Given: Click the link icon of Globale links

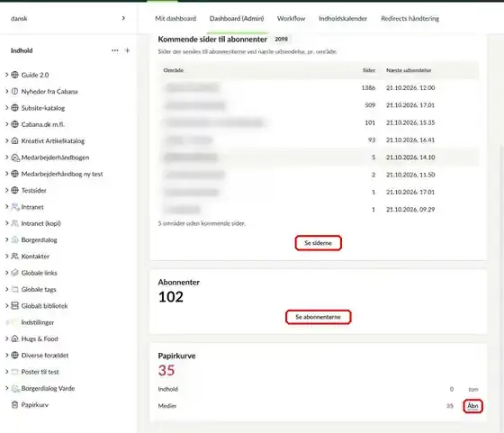Looking at the screenshot, I should coord(14,273).
